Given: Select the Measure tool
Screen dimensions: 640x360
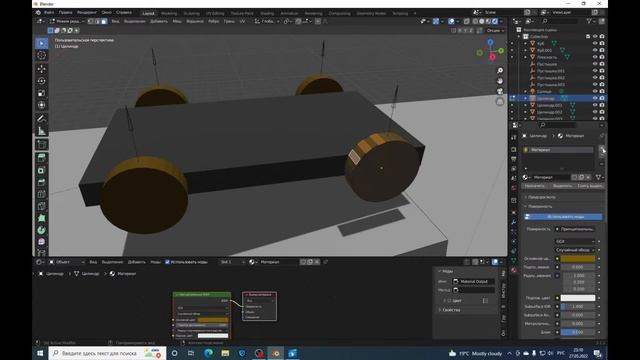Looking at the screenshot, I should (42, 131).
